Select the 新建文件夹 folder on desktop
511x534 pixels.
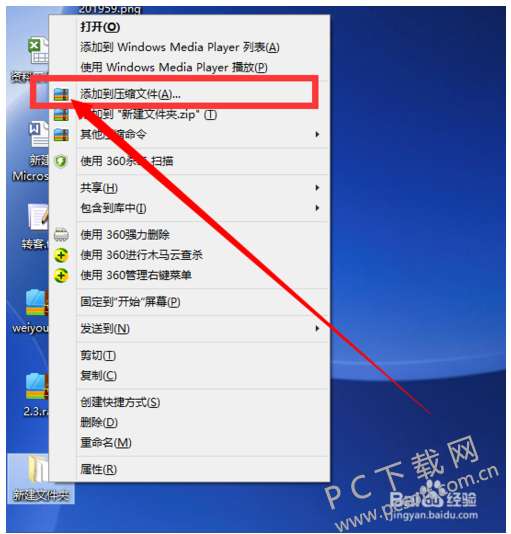pyautogui.click(x=41, y=479)
